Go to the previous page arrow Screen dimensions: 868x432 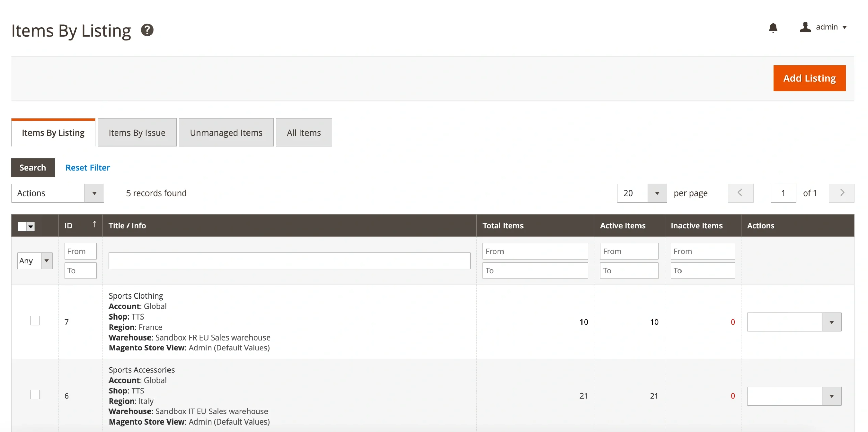pos(740,193)
